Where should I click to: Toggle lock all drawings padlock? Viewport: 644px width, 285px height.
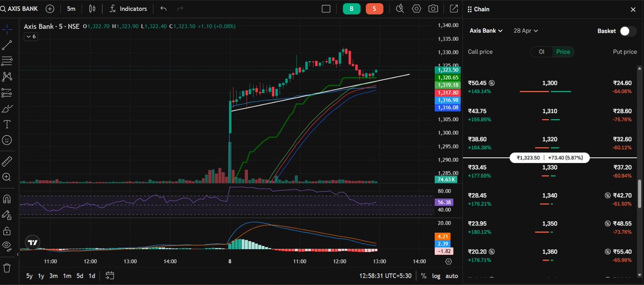(x=8, y=231)
